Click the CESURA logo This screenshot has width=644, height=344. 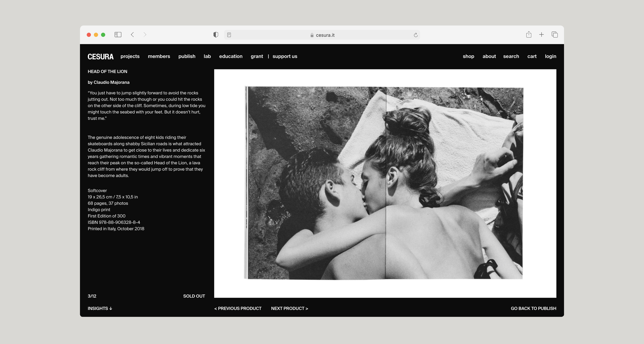click(x=101, y=57)
